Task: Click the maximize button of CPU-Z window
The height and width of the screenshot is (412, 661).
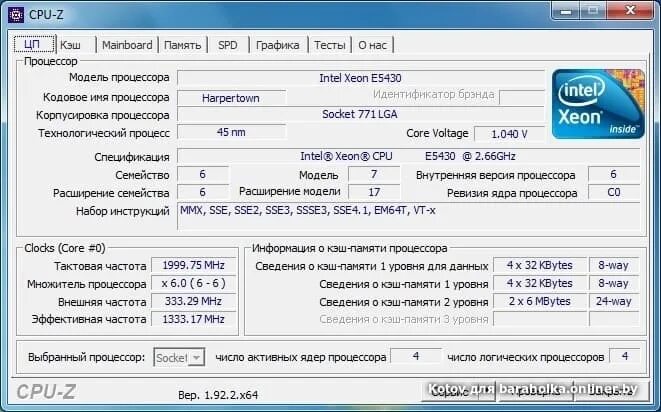Action: [x=593, y=11]
